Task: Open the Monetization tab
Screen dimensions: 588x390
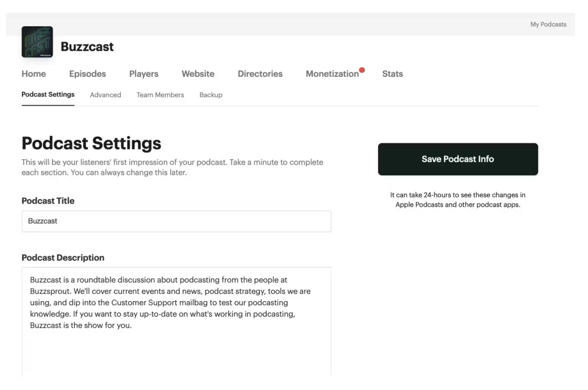Action: (x=332, y=74)
